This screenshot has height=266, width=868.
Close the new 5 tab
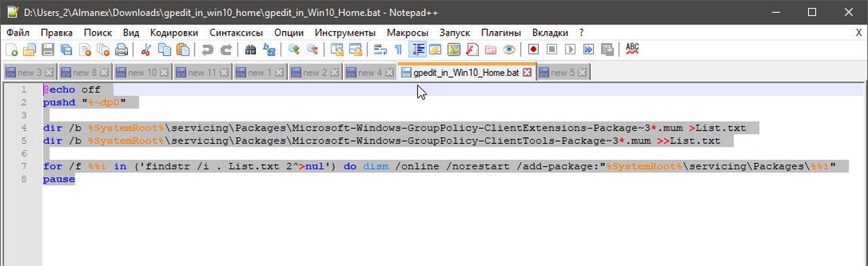[x=582, y=73]
